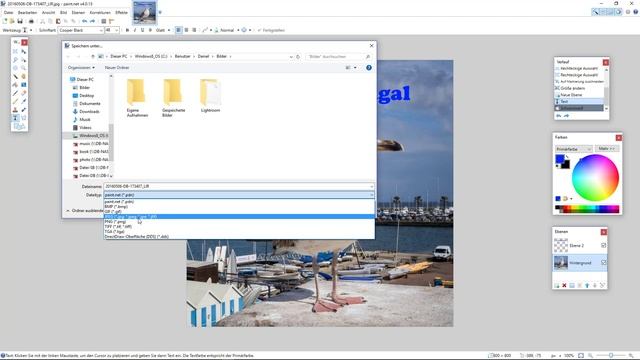The width and height of the screenshot is (640, 360).
Task: Set text alignment to left
Action: (x=178, y=30)
